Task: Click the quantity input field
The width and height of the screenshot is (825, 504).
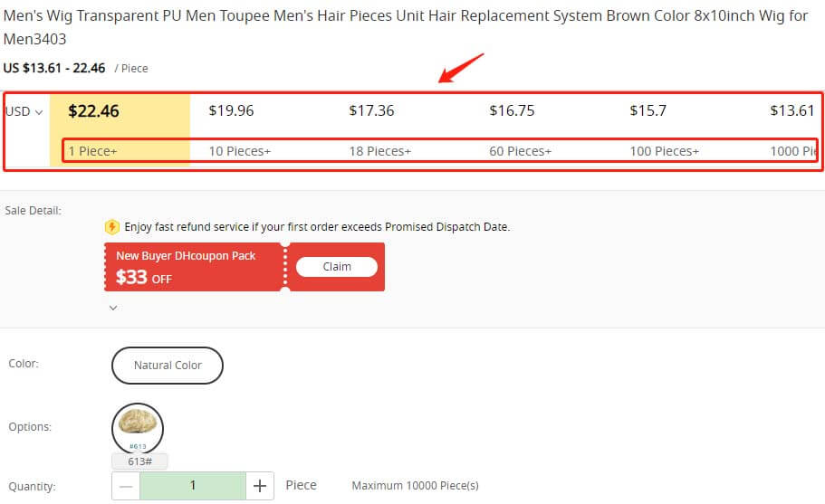Action: (x=193, y=486)
